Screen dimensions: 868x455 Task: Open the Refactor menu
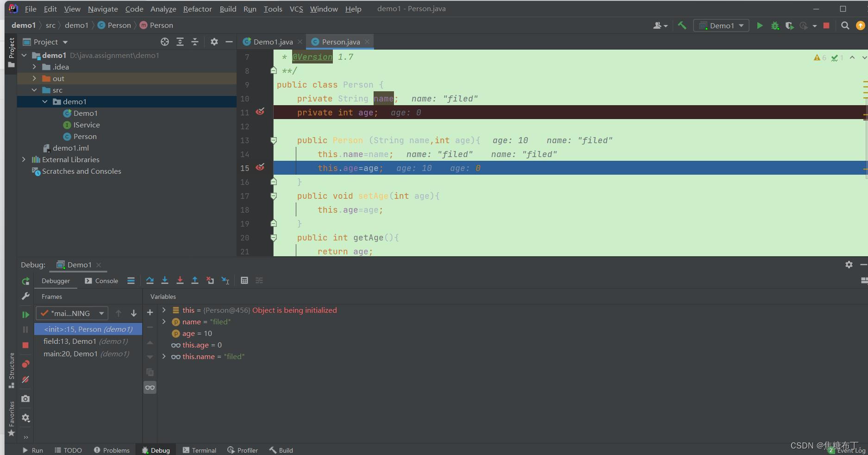pyautogui.click(x=197, y=9)
